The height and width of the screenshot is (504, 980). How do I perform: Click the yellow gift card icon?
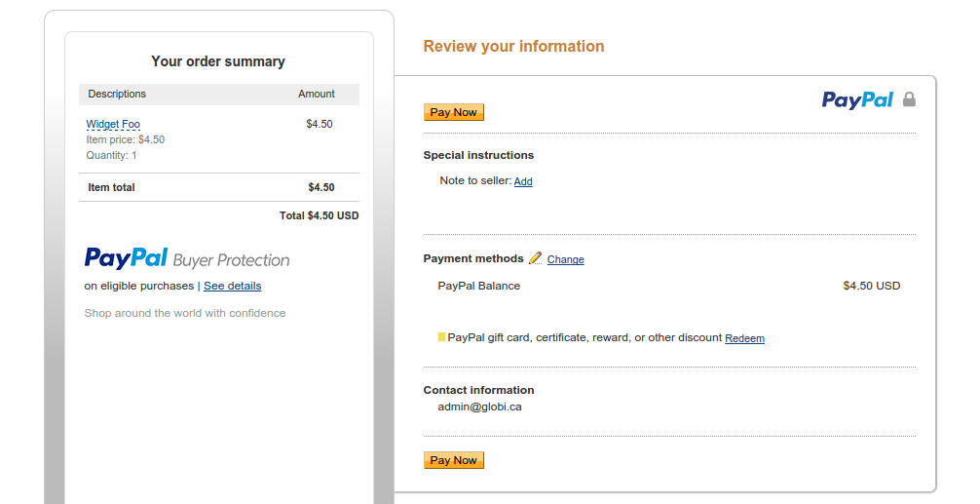pos(442,337)
